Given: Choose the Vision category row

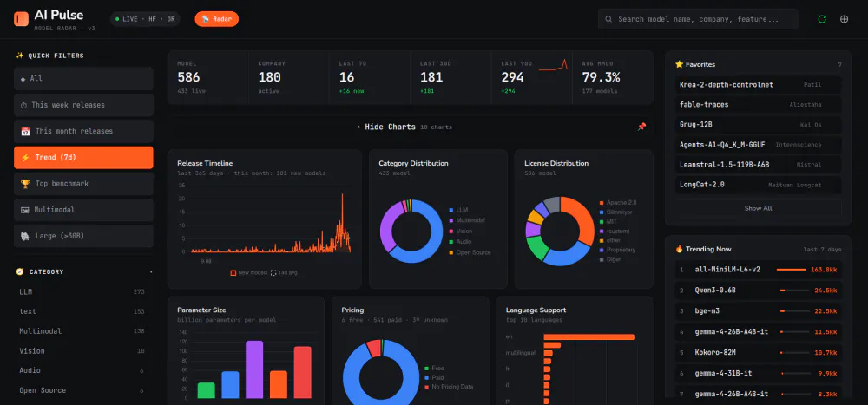Looking at the screenshot, I should click(82, 350).
